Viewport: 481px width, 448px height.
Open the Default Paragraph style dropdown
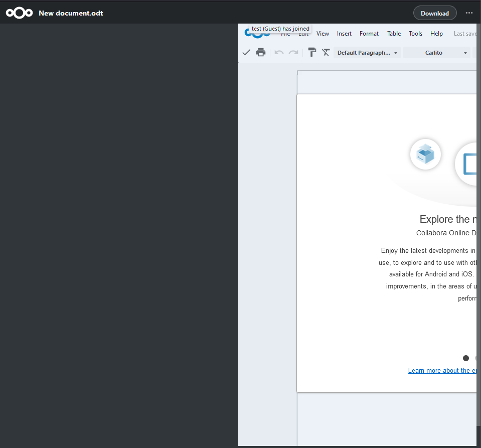(367, 53)
